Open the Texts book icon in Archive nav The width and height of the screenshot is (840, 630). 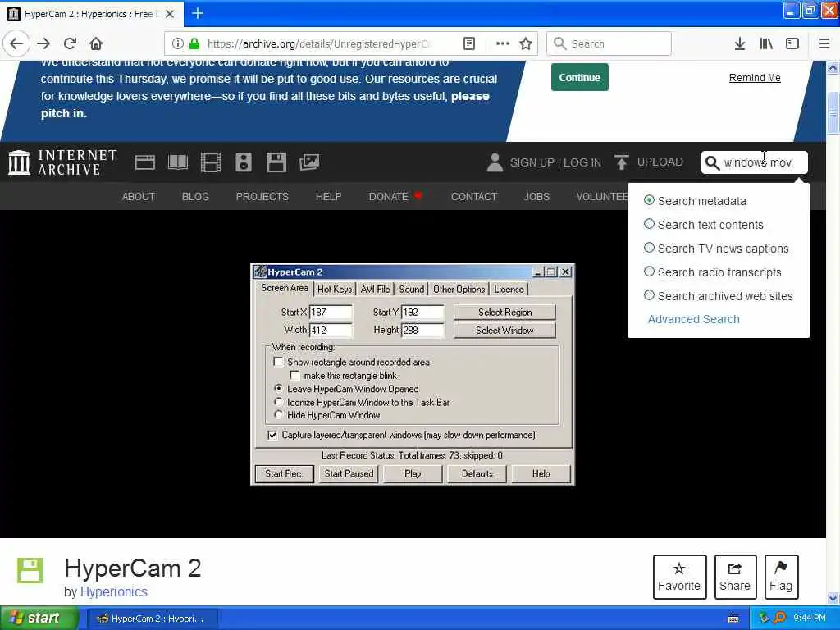[x=178, y=162]
